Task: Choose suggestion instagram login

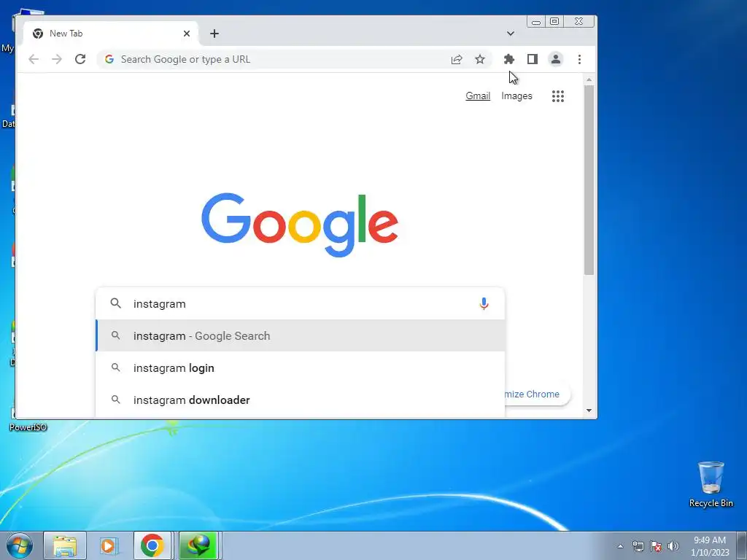Action: click(300, 367)
